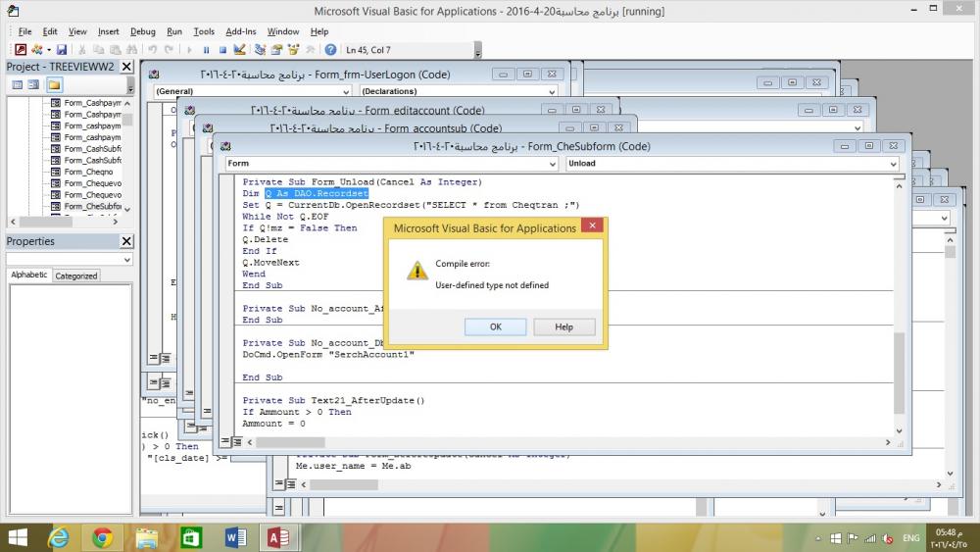Click the Redo icon in the toolbar
The height and width of the screenshot is (552, 980).
pos(169,49)
